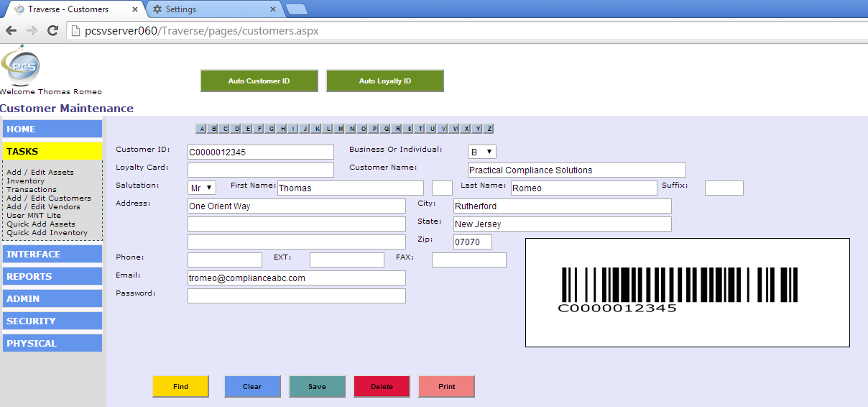Click the browser address bar URL
This screenshot has width=868, height=407.
[202, 31]
